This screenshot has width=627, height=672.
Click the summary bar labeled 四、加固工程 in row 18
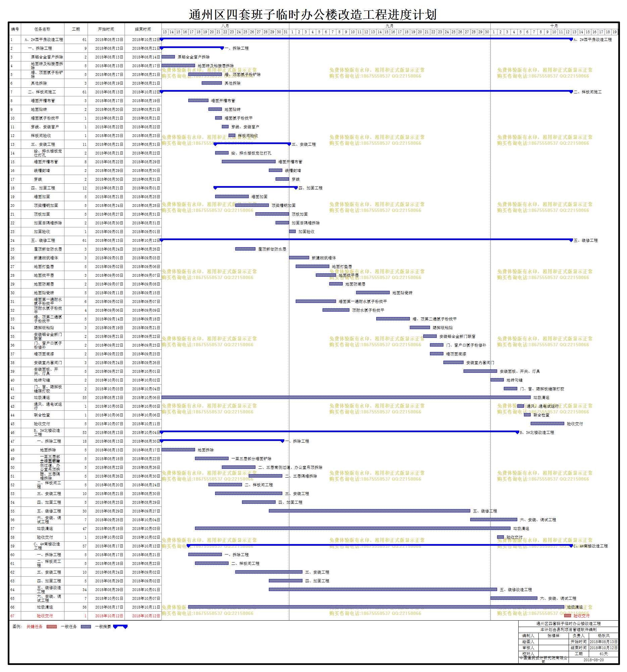click(x=255, y=187)
